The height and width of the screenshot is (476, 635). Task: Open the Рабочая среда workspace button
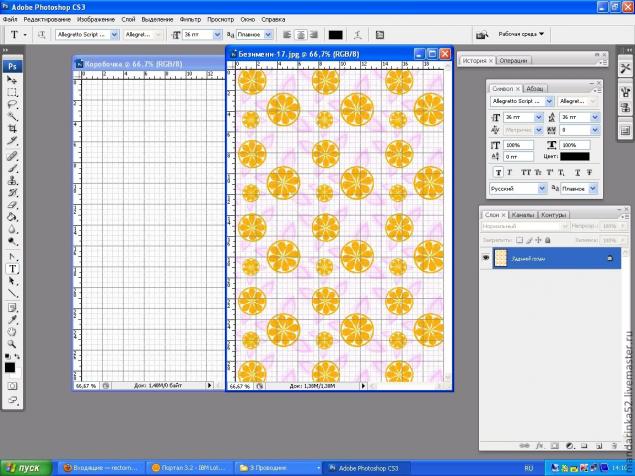tap(521, 33)
